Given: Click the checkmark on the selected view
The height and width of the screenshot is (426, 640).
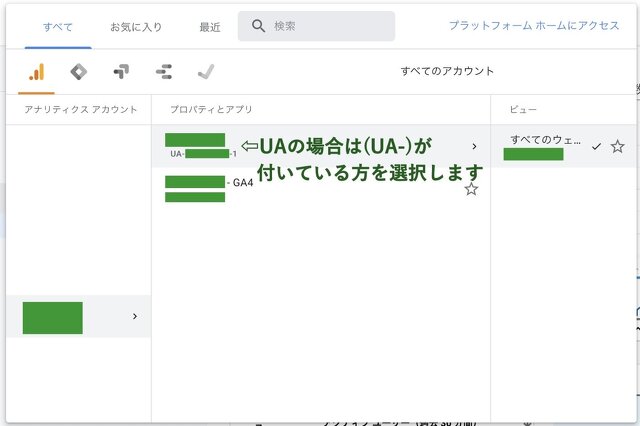Looking at the screenshot, I should coord(596,147).
